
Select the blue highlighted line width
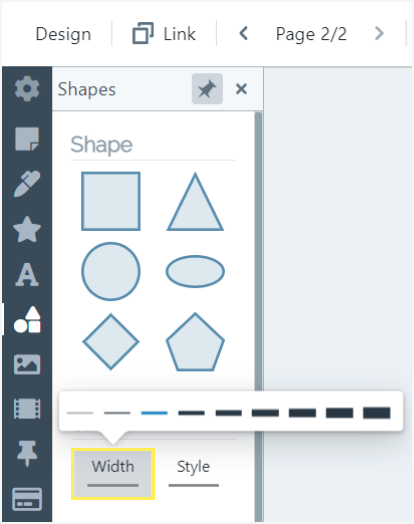[154, 413]
